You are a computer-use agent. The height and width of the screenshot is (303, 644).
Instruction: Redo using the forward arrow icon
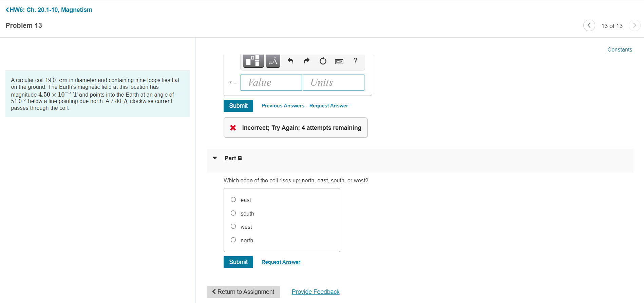[x=307, y=61]
